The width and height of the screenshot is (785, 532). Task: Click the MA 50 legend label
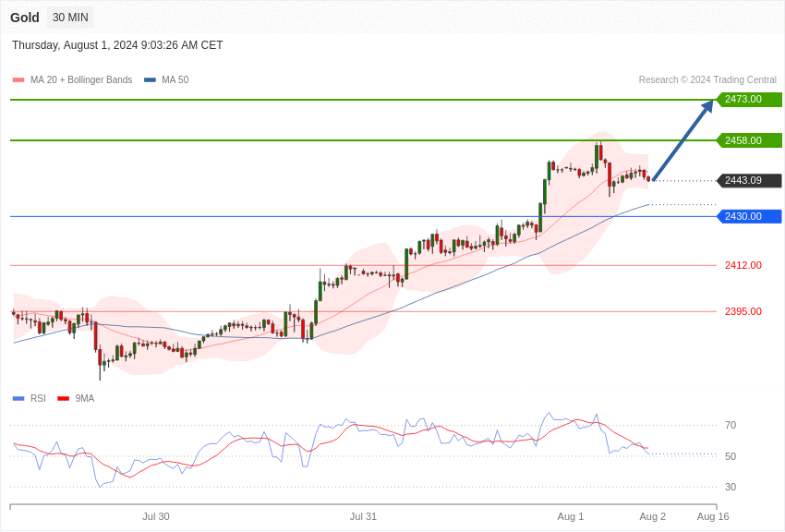tap(175, 79)
